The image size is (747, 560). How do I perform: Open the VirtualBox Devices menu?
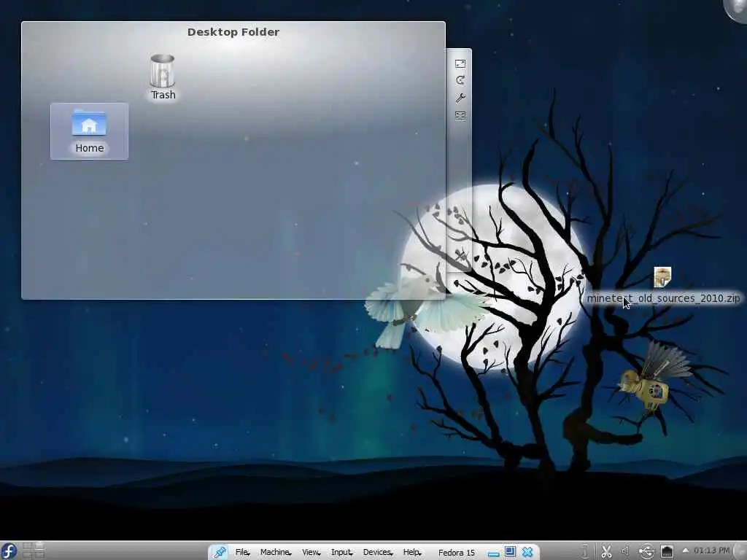[x=378, y=553]
